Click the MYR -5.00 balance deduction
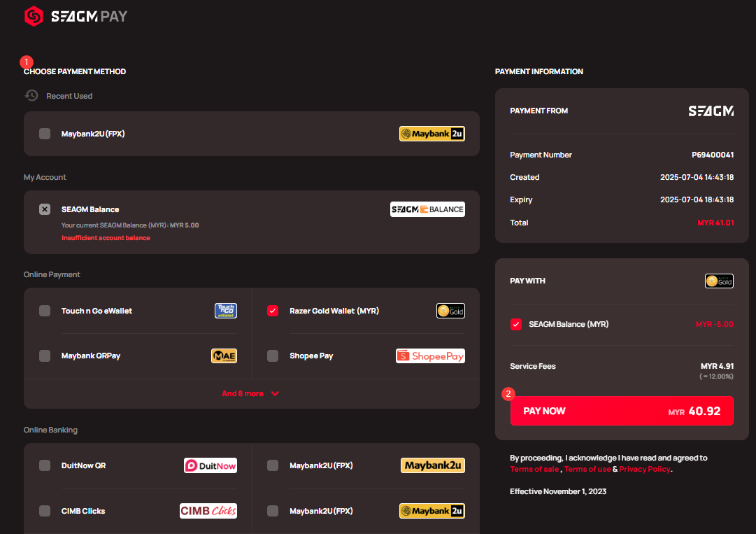Image resolution: width=756 pixels, height=534 pixels. (x=715, y=324)
